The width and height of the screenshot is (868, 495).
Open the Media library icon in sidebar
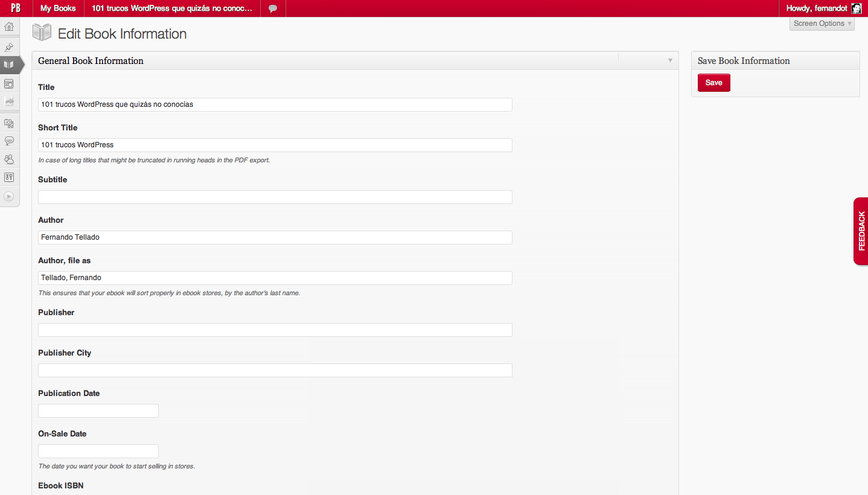[9, 123]
